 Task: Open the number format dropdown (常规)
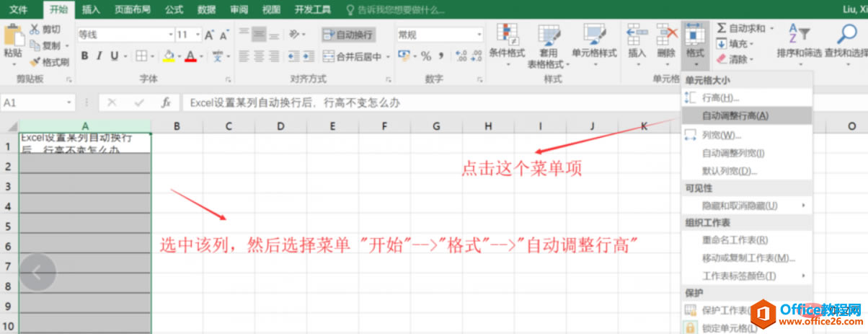[x=479, y=35]
